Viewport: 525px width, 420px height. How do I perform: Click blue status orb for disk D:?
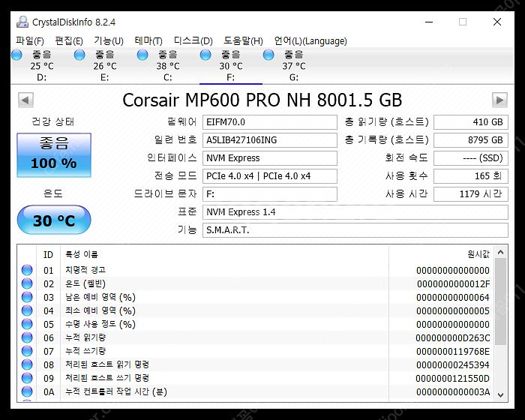[x=16, y=55]
